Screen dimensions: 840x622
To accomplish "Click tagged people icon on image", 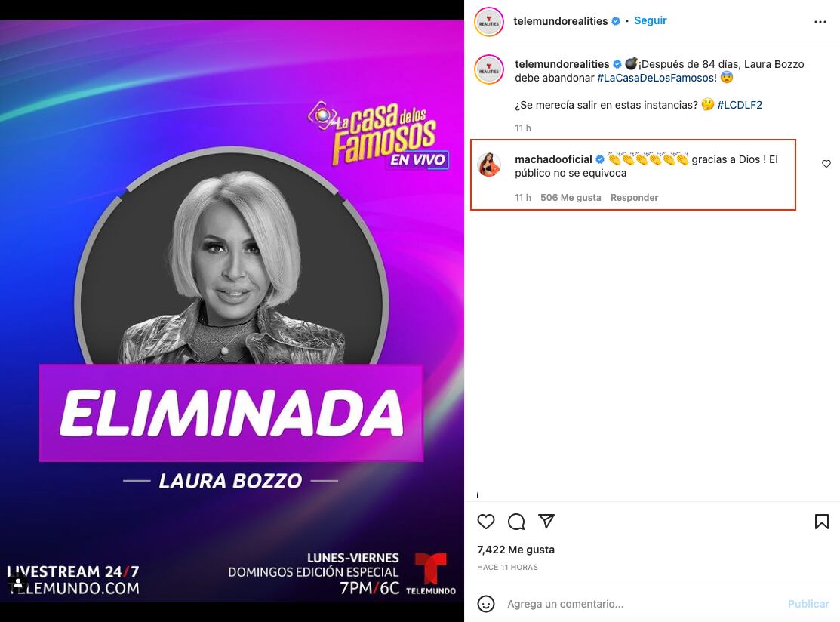I will (x=17, y=582).
